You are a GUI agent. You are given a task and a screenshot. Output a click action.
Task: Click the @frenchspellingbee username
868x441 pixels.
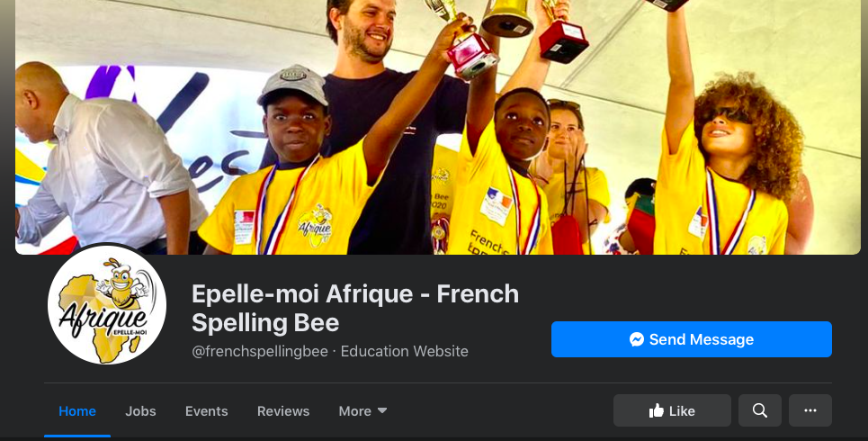(260, 351)
